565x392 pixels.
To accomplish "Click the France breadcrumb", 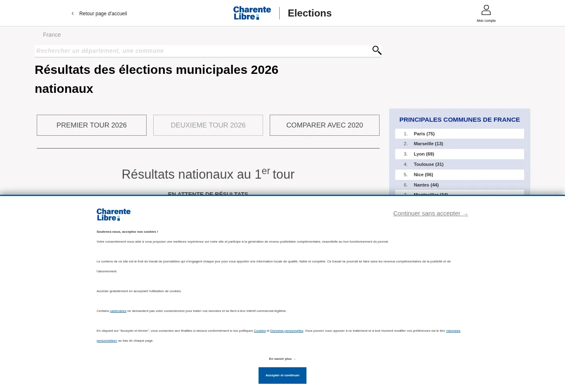I will [52, 35].
